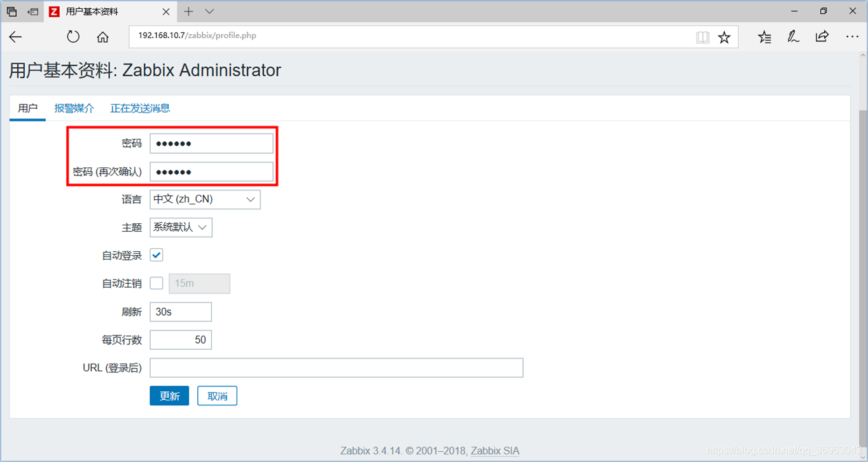
Task: Click the 用户基本资料: Zabbix Administrator heading
Action: (145, 70)
